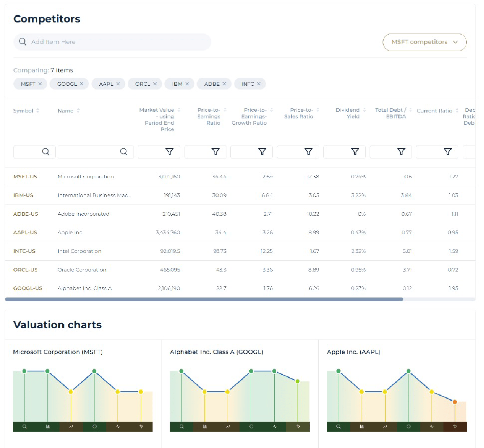Sort by Name column
Image resolution: width=484 pixels, height=448 pixels.
(78, 110)
